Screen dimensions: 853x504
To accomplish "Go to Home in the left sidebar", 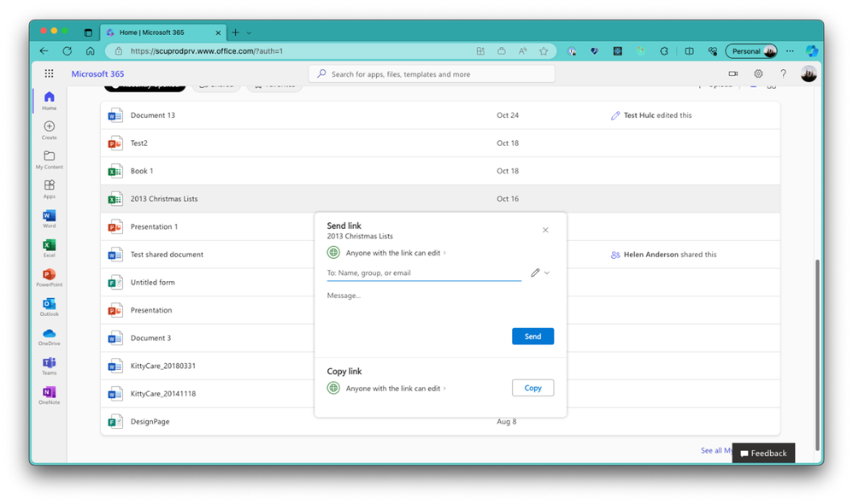I will [49, 101].
